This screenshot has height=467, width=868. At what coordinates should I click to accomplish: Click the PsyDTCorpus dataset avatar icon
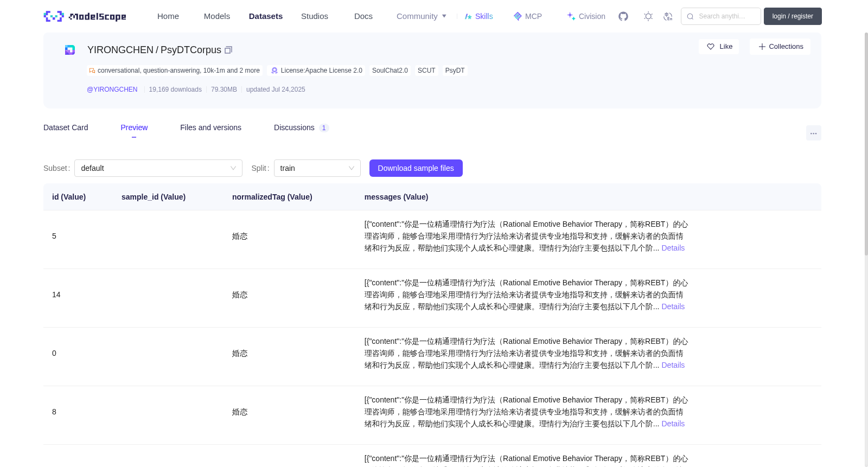70,50
